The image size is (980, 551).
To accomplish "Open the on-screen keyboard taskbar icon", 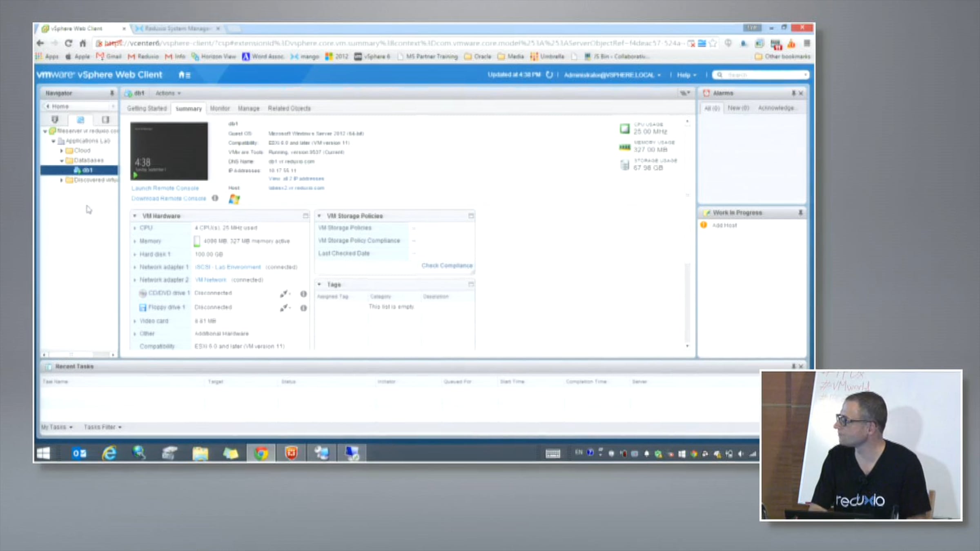I will 553,453.
